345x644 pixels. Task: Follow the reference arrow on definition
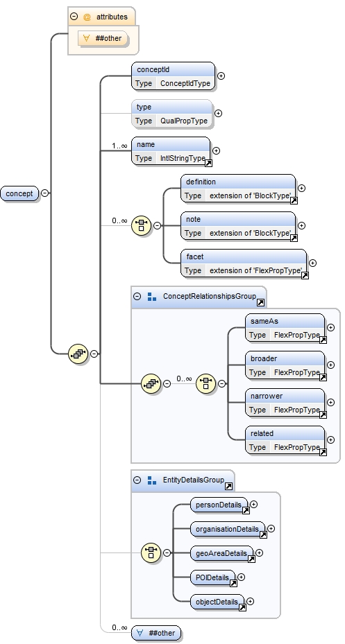[294, 201]
